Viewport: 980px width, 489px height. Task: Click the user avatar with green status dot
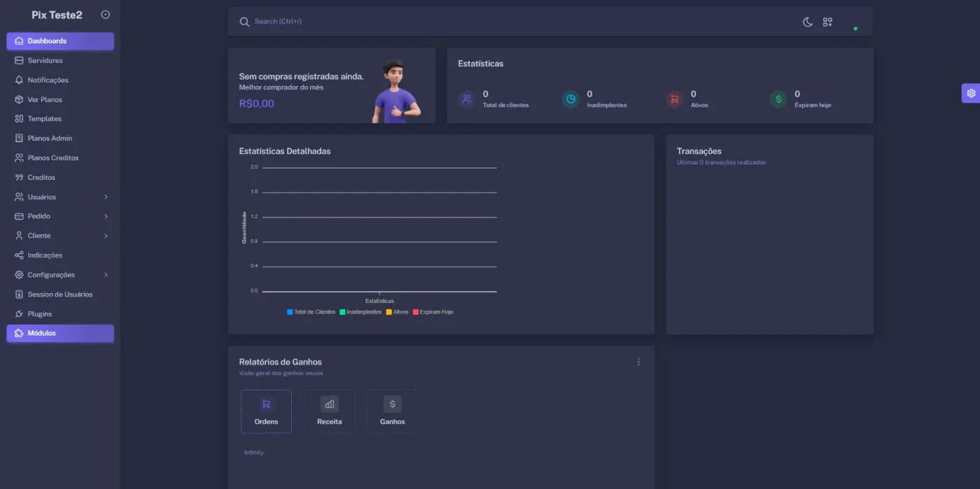(x=849, y=22)
